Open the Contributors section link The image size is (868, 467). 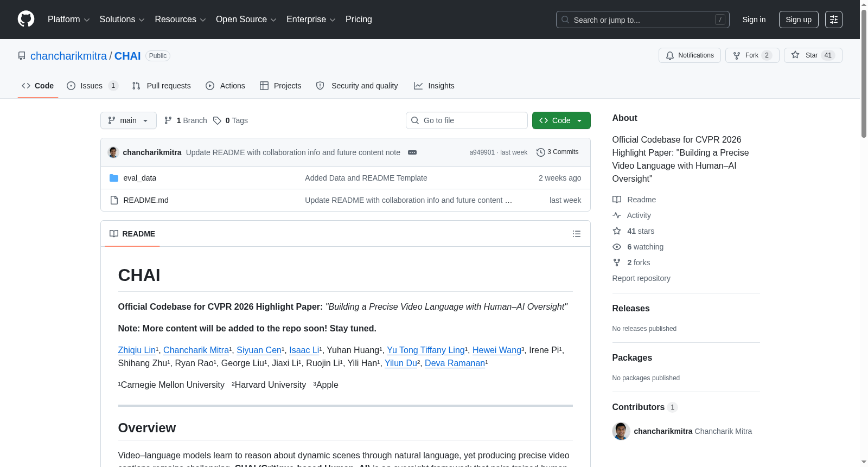(x=645, y=407)
